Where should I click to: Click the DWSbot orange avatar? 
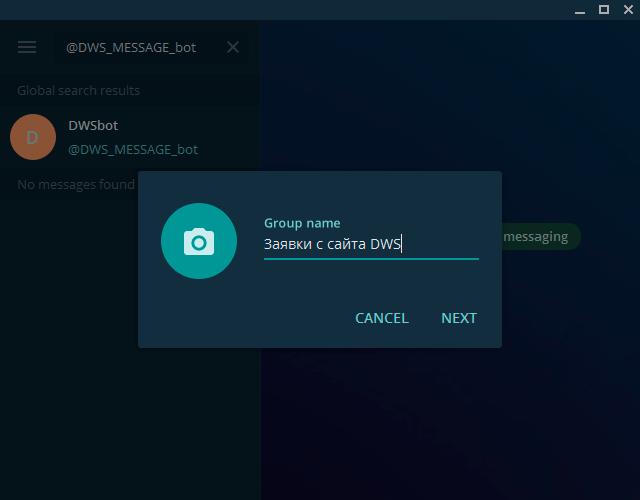point(33,137)
